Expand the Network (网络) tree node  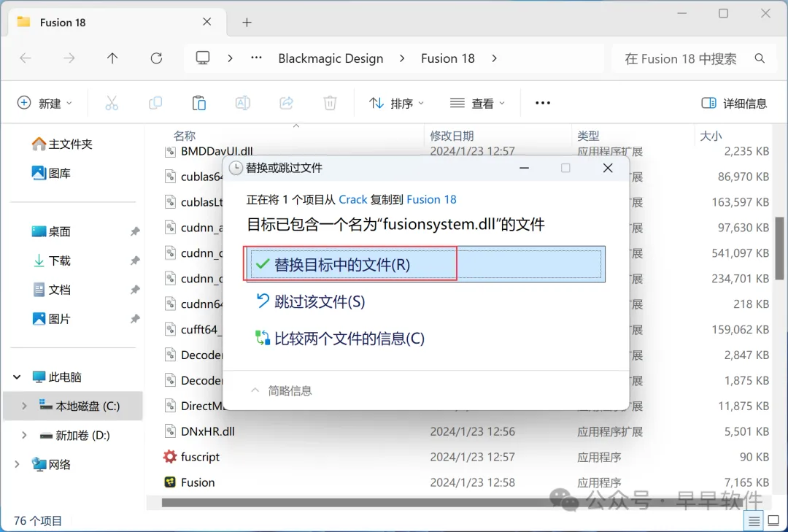(17, 464)
